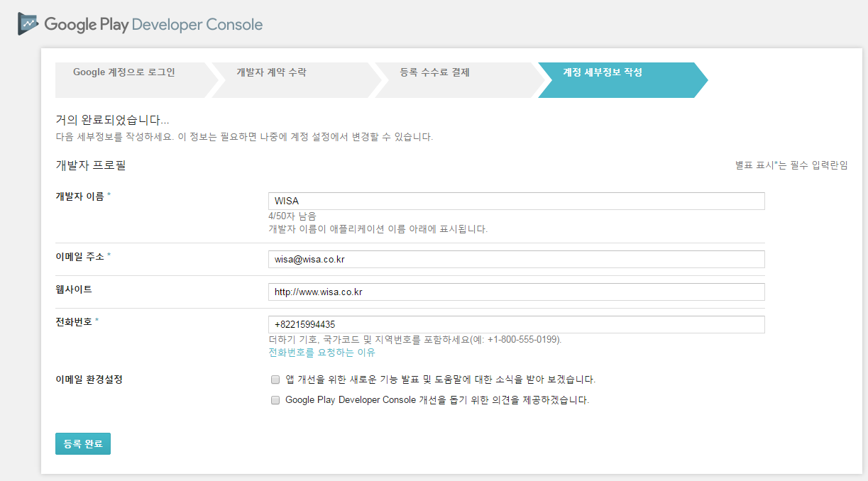Click the '거의 완료되었습니다...' heading

coord(112,120)
